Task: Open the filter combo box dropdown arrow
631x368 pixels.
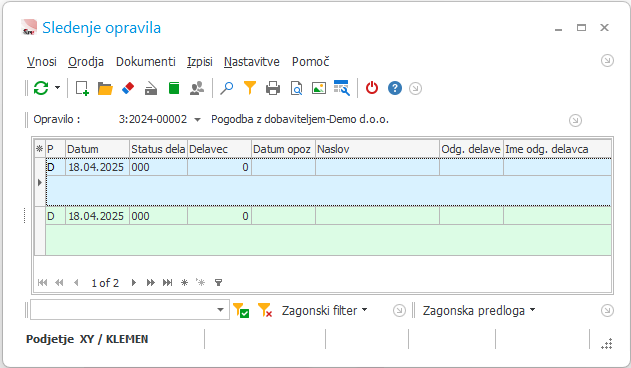Action: pyautogui.click(x=220, y=310)
